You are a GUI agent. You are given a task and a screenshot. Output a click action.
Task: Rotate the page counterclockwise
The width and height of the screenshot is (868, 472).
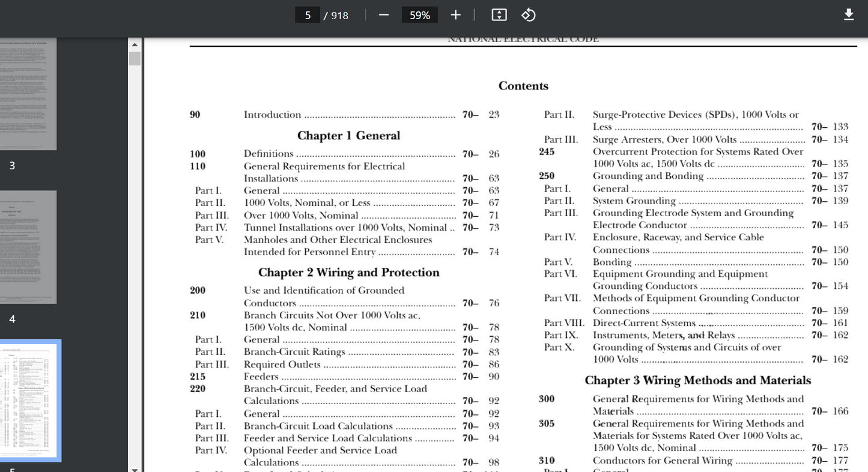[x=528, y=14]
